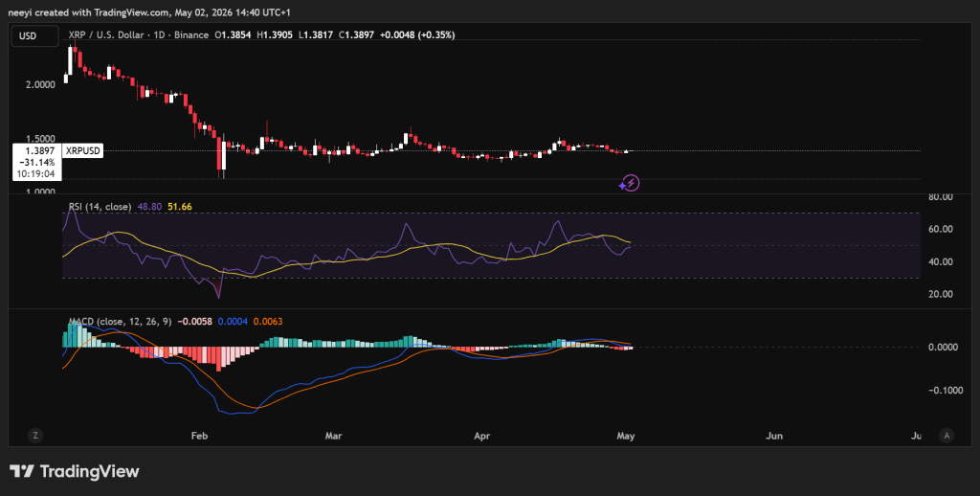Click the Jun label on the time axis

[x=774, y=436]
